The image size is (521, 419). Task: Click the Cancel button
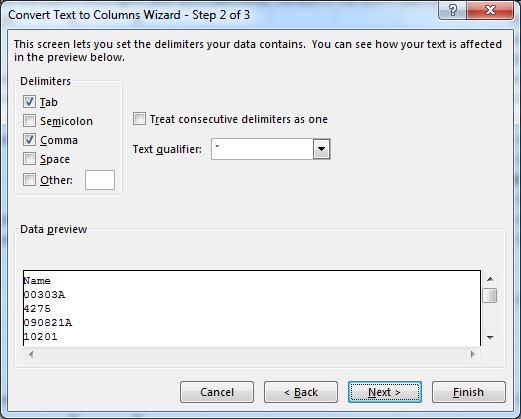click(217, 392)
